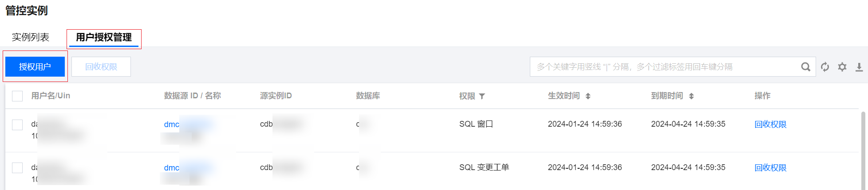Focus the keyword search input field
868x190 pixels.
[x=665, y=67]
